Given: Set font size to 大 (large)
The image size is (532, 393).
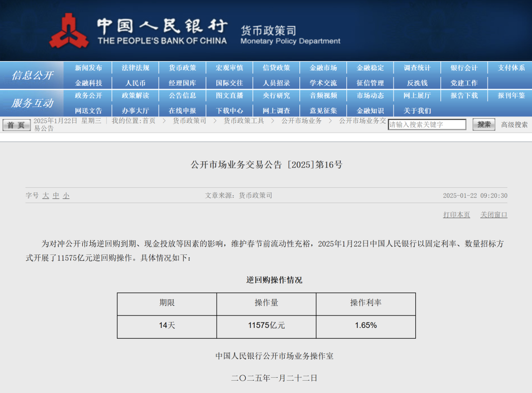Looking at the screenshot, I should [x=46, y=196].
